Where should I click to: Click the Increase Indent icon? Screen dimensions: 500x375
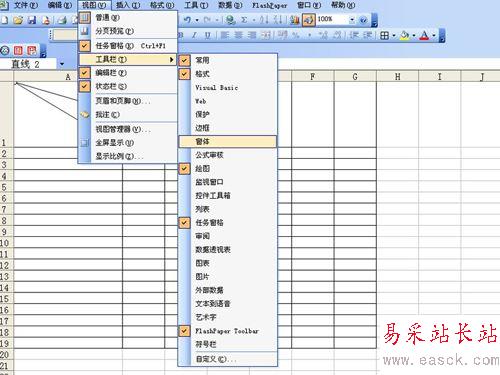[367, 35]
